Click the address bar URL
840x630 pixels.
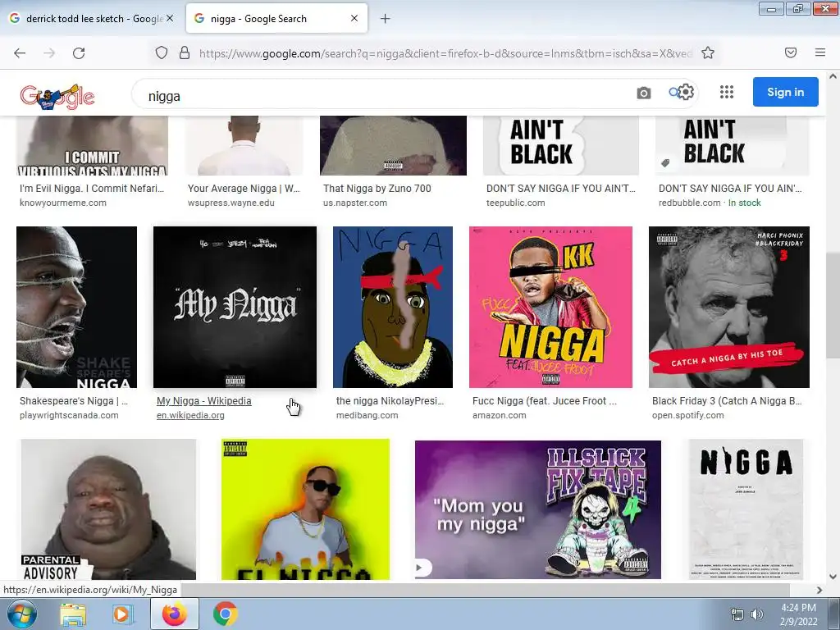click(x=445, y=53)
